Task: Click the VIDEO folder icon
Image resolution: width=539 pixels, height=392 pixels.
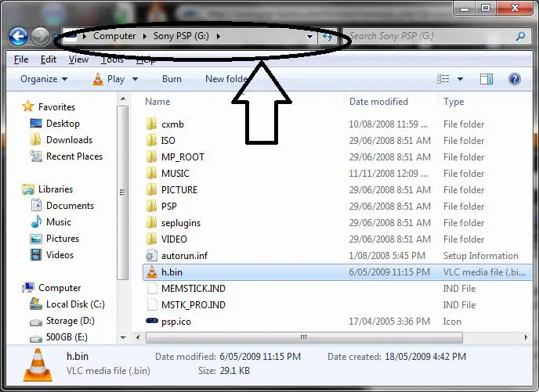Action: point(151,239)
